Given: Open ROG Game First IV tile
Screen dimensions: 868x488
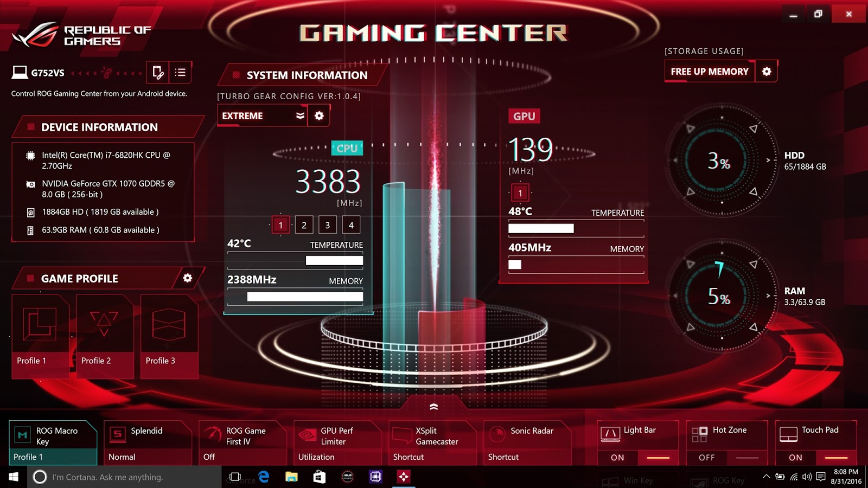Looking at the screenshot, I should click(242, 443).
